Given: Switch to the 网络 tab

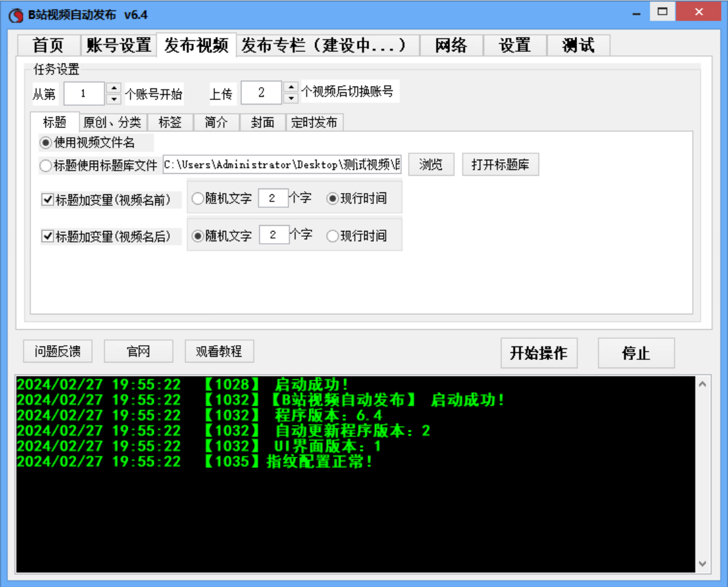Looking at the screenshot, I should 451,46.
